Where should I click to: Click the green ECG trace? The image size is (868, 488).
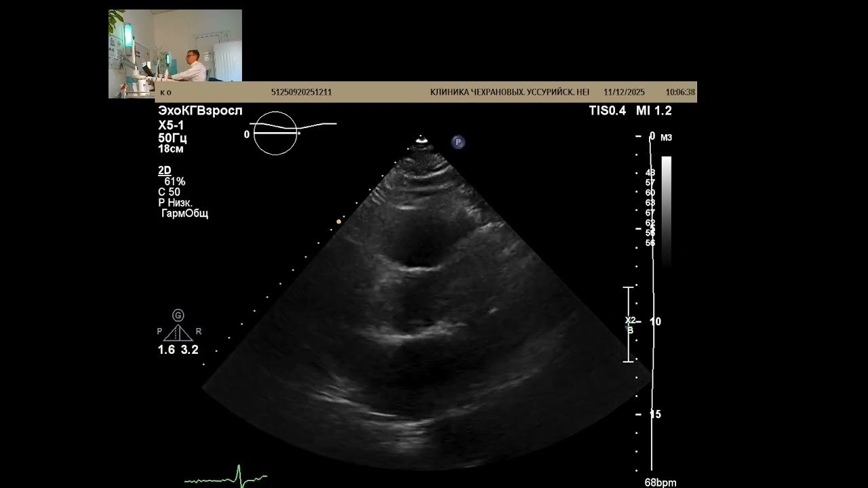(226, 476)
